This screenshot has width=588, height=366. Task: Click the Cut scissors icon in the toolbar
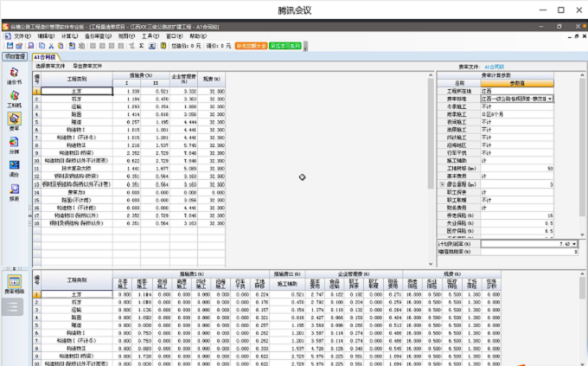point(51,46)
